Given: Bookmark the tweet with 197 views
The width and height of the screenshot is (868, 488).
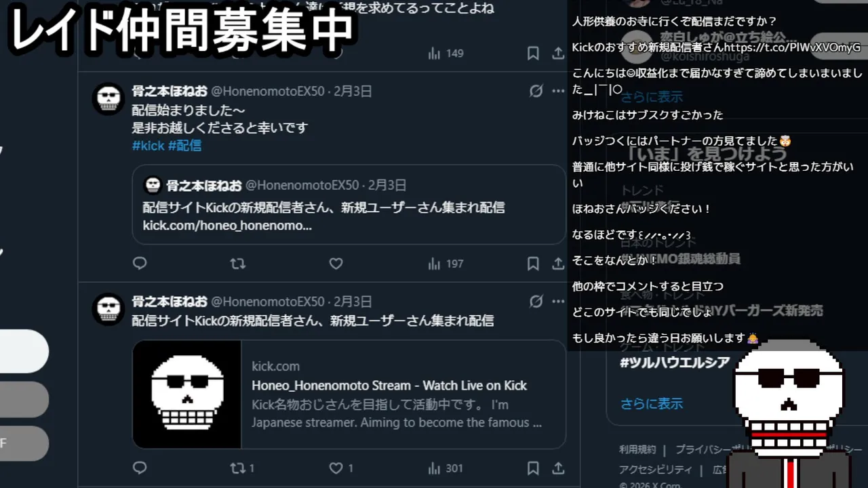Looking at the screenshot, I should [533, 264].
